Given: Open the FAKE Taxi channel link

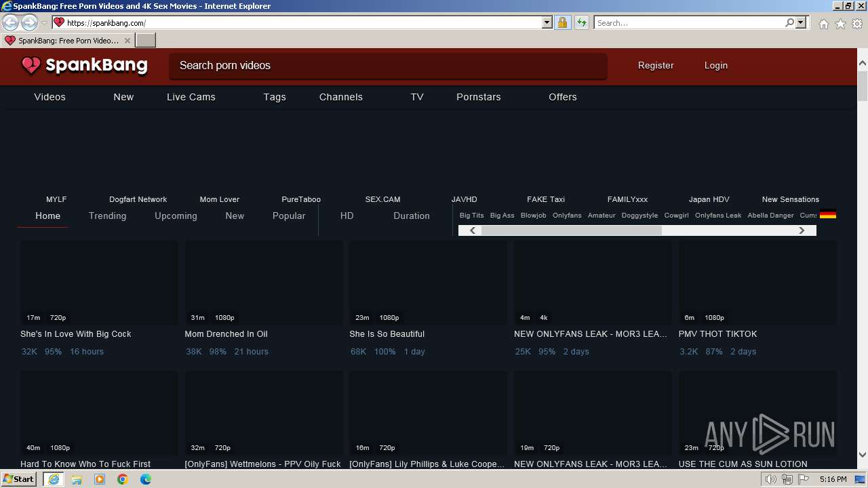Looking at the screenshot, I should point(546,199).
